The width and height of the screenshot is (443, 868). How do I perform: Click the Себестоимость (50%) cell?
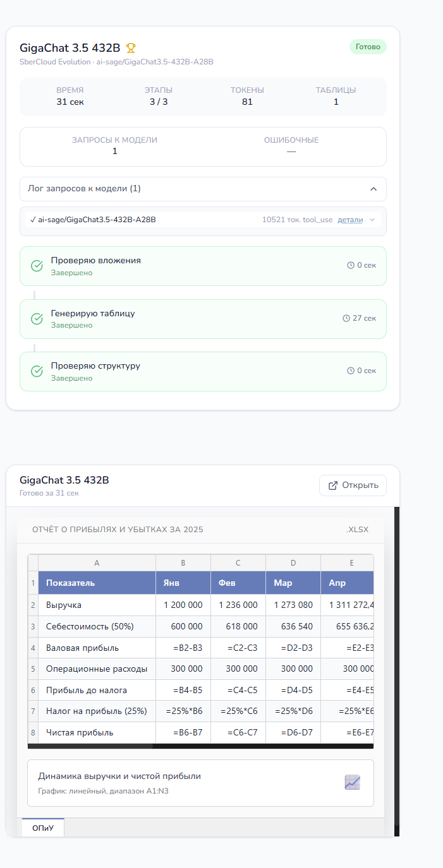tap(97, 626)
